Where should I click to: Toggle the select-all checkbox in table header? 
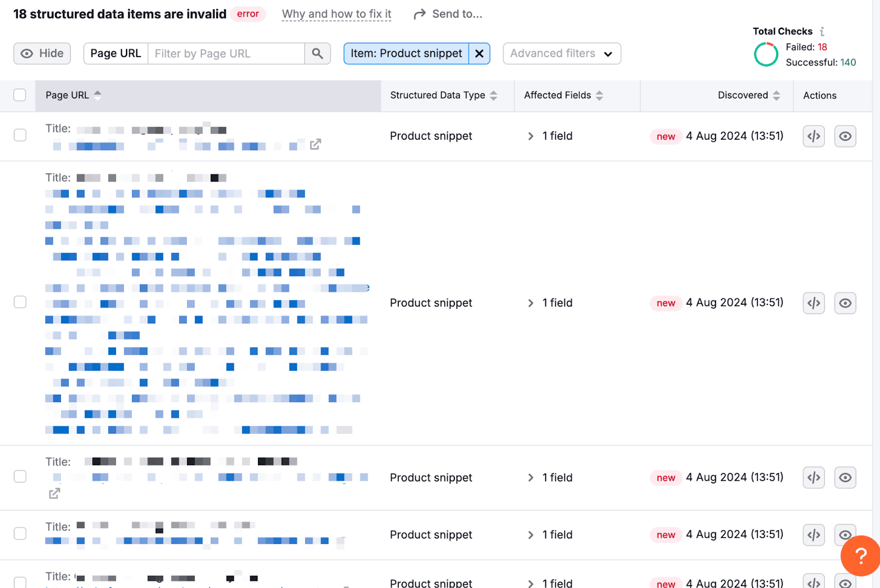click(x=20, y=95)
